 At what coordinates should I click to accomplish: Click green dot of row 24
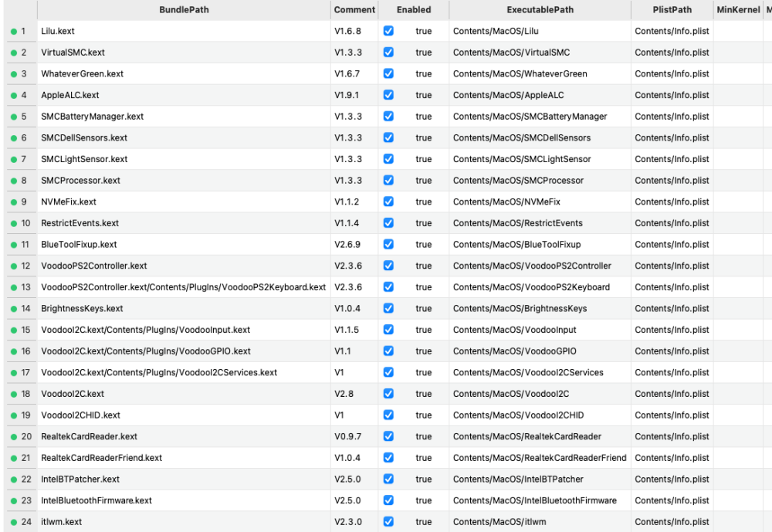14,522
